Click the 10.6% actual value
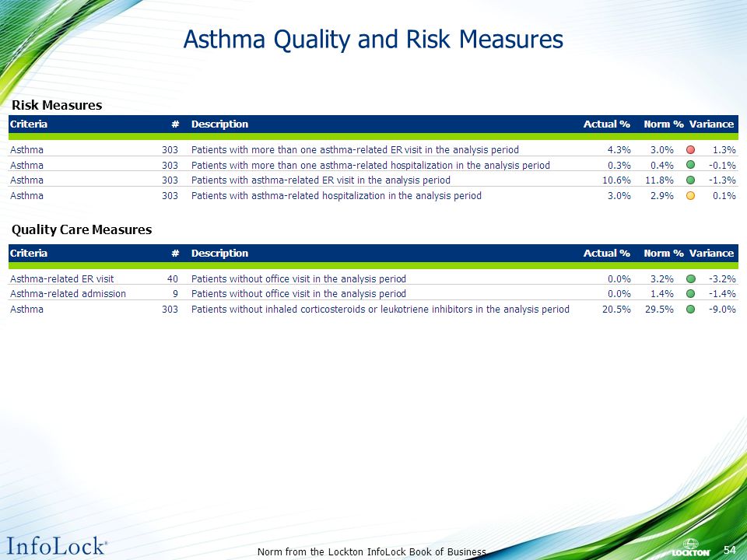747x560 pixels. tap(616, 180)
